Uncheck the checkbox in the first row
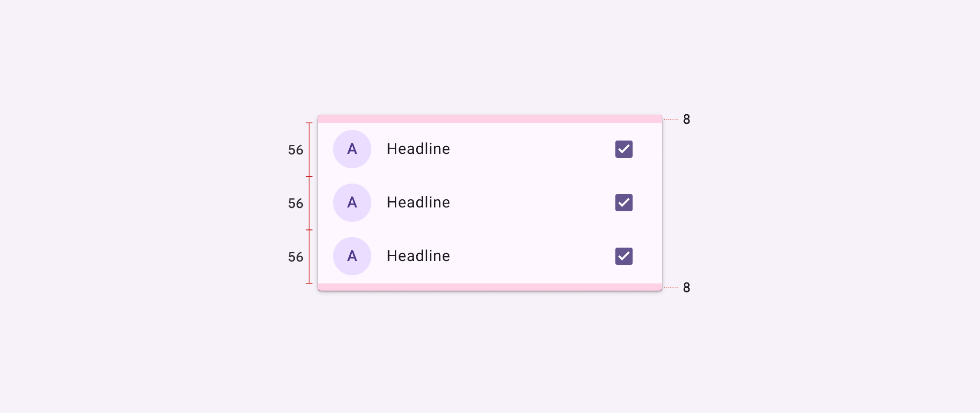The height and width of the screenshot is (413, 980). [x=624, y=149]
